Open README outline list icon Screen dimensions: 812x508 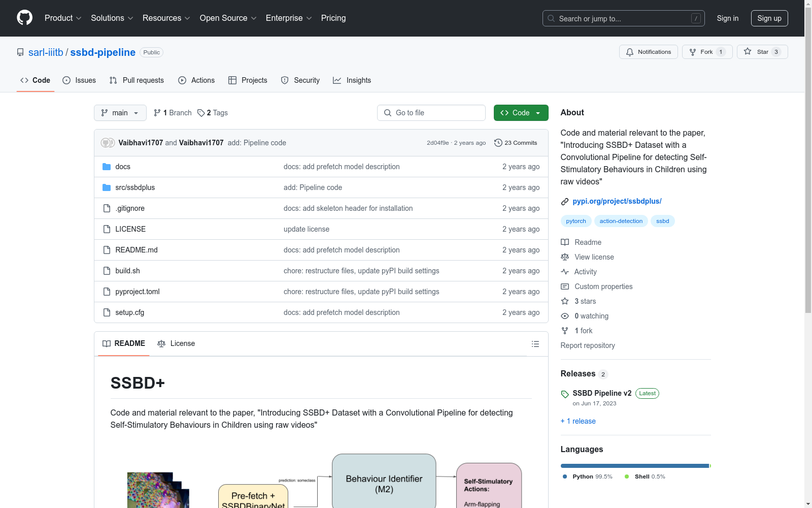[x=535, y=344]
